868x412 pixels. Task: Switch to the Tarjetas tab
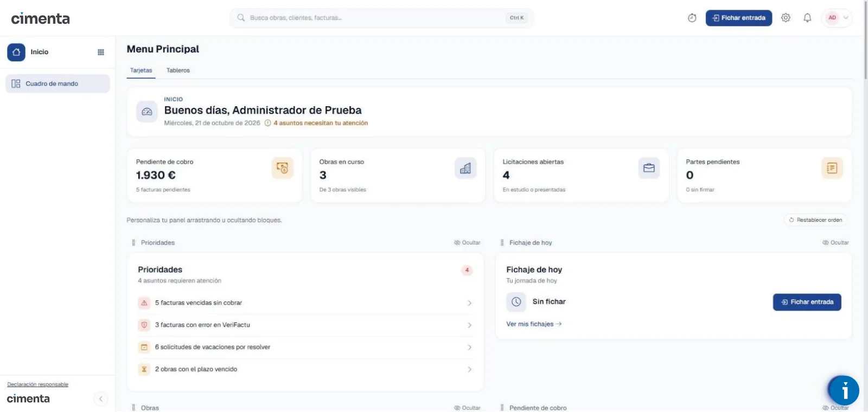tap(141, 70)
